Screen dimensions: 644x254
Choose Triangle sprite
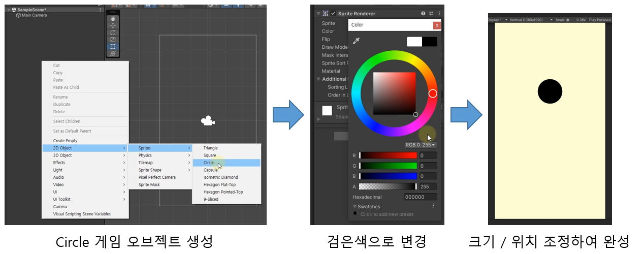click(226, 148)
